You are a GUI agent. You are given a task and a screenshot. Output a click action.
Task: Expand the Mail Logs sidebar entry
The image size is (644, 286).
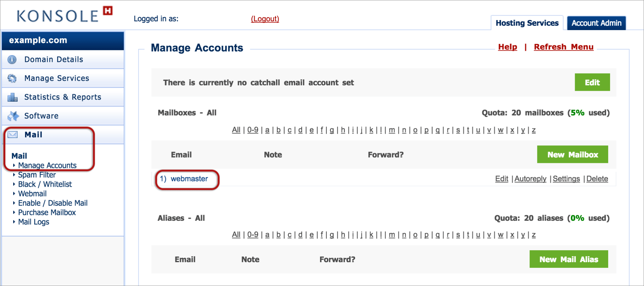[x=34, y=222]
